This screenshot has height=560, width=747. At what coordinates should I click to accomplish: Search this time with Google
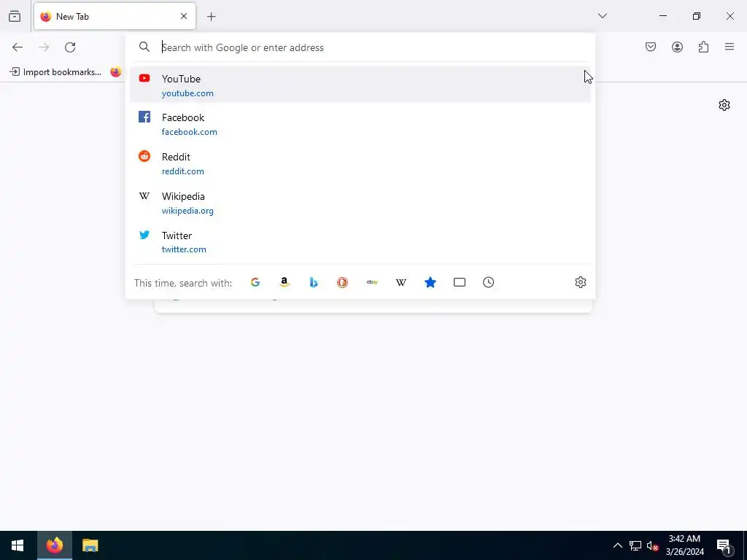pyautogui.click(x=255, y=282)
